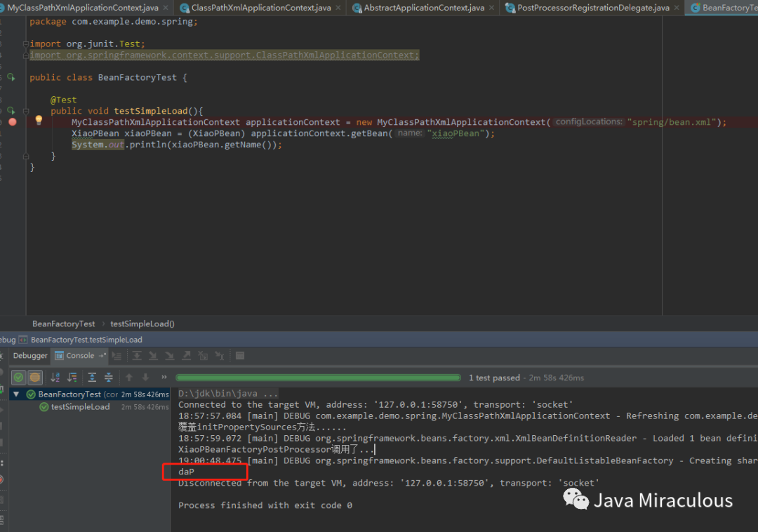Click the '1 test passed' status text
The height and width of the screenshot is (532, 758).
pyautogui.click(x=494, y=378)
